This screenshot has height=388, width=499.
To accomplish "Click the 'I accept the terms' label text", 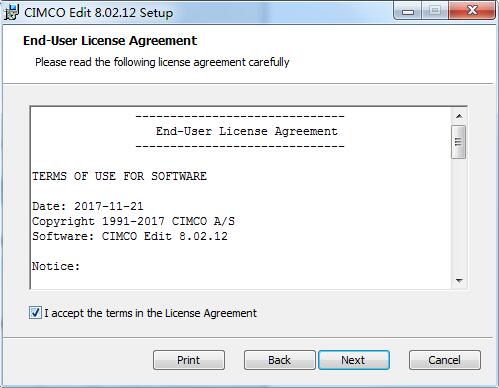I will coord(151,313).
